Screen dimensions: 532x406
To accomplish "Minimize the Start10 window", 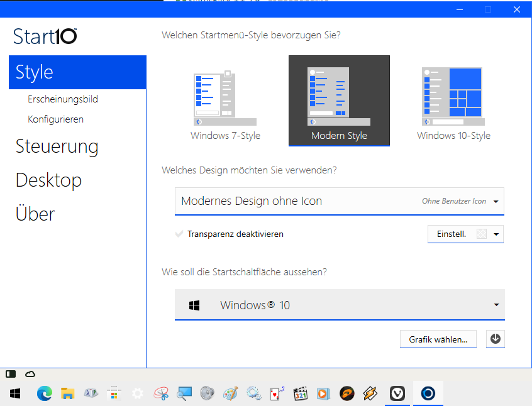I will coord(460,9).
